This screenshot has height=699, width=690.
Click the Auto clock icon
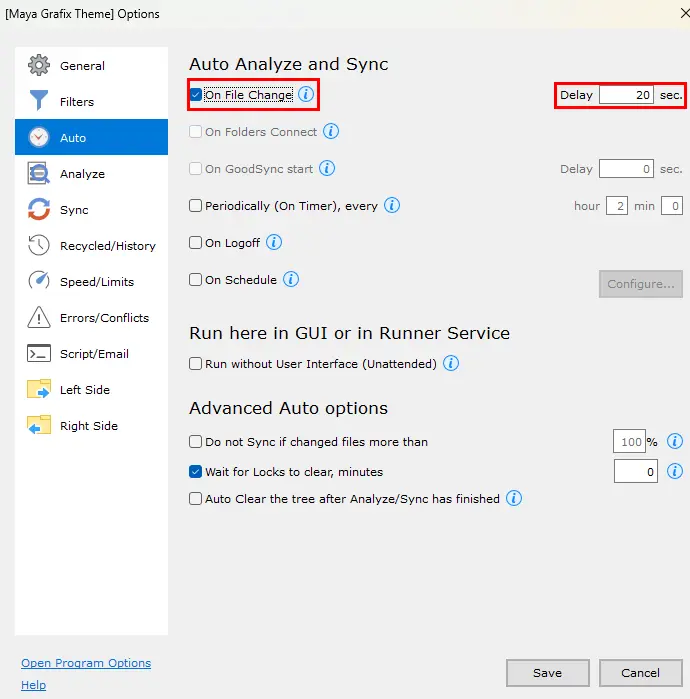[x=39, y=137]
